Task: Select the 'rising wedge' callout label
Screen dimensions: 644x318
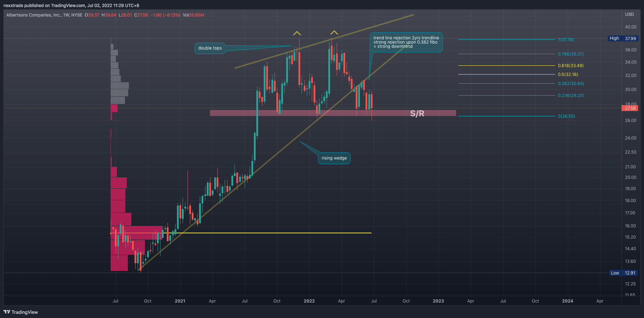Action: 334,158
